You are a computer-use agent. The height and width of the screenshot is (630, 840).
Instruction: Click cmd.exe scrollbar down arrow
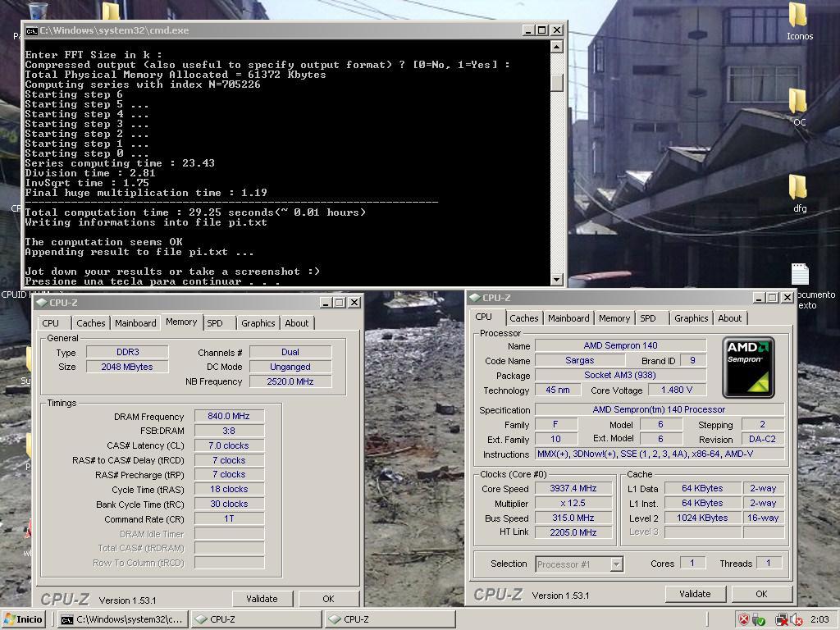(557, 279)
